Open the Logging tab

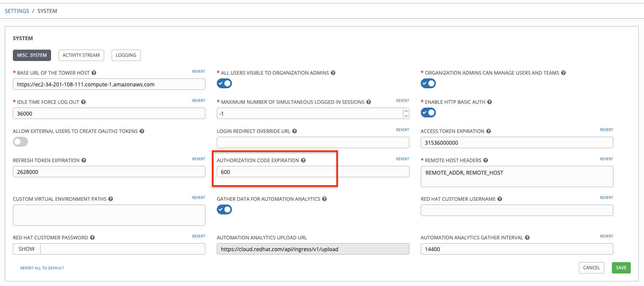(126, 55)
